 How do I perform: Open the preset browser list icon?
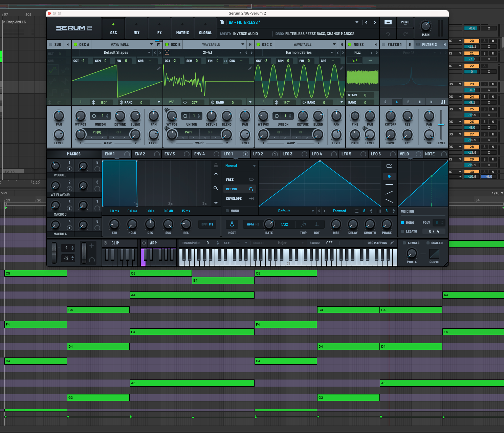point(388,22)
